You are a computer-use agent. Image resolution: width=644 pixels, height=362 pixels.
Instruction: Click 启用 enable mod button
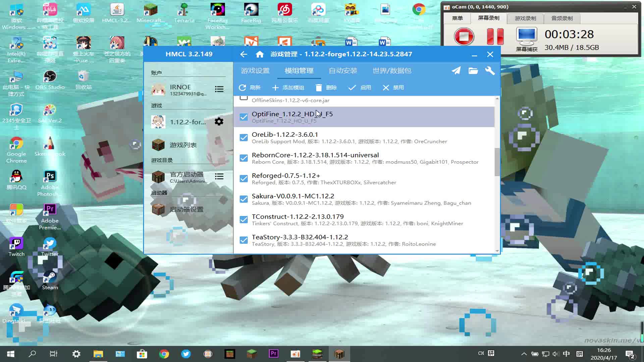(x=360, y=87)
